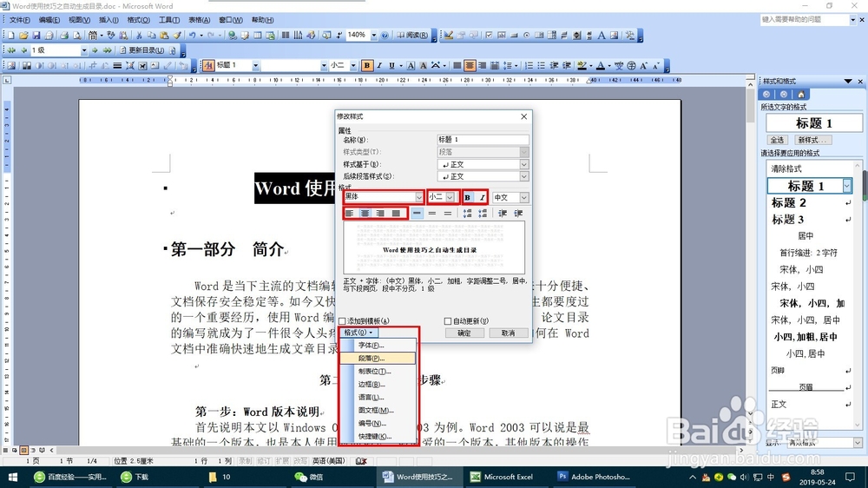The image size is (868, 488).
Task: Click the 更新目录 button in toolbar
Action: (x=141, y=50)
